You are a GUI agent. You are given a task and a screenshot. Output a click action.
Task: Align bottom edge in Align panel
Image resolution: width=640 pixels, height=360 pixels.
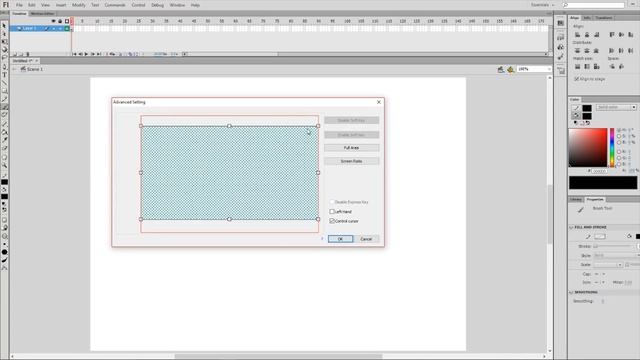(631, 34)
